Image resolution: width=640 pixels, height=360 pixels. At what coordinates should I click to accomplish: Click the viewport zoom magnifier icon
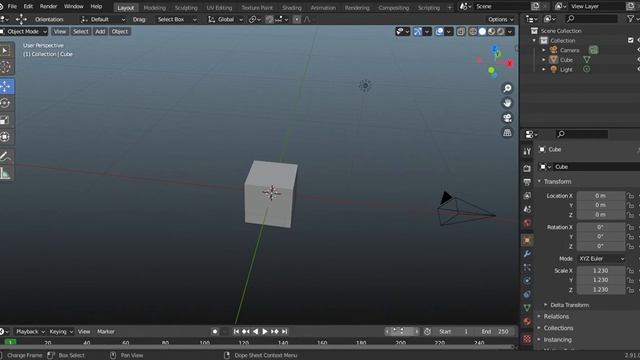[x=507, y=89]
